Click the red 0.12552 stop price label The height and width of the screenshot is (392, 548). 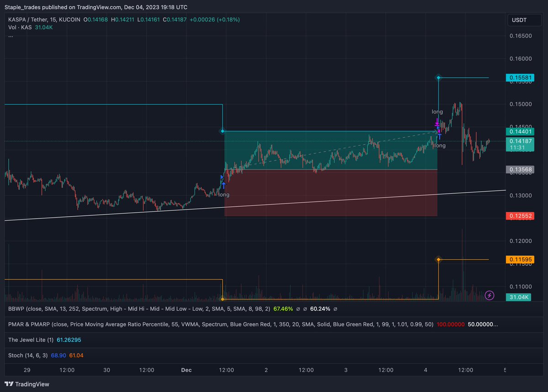[520, 215]
